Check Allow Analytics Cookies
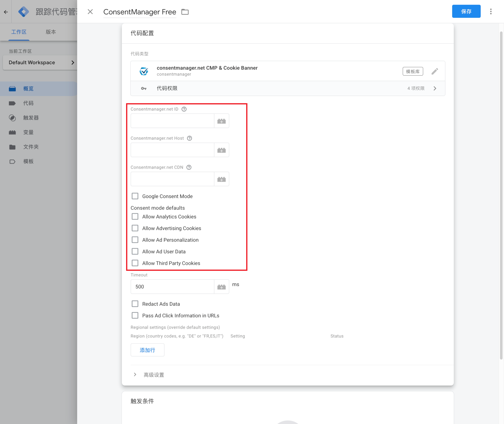This screenshot has width=504, height=424. tap(135, 216)
